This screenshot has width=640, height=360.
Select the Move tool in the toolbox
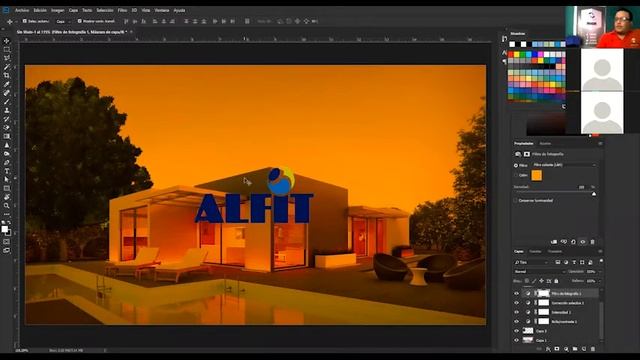pos(7,41)
